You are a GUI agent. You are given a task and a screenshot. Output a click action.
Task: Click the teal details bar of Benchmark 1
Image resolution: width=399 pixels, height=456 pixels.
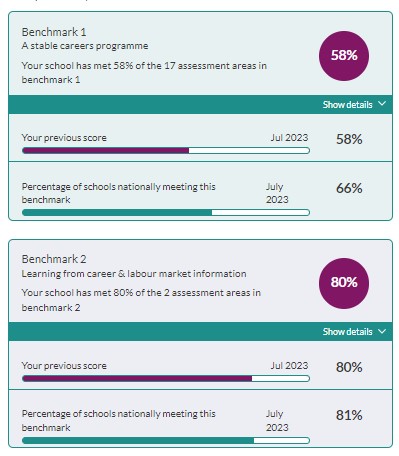click(x=200, y=105)
